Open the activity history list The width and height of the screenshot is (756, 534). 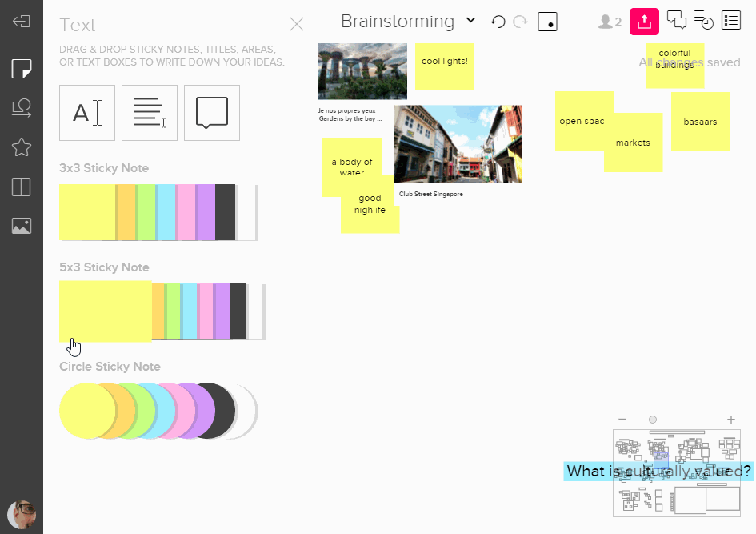click(704, 21)
